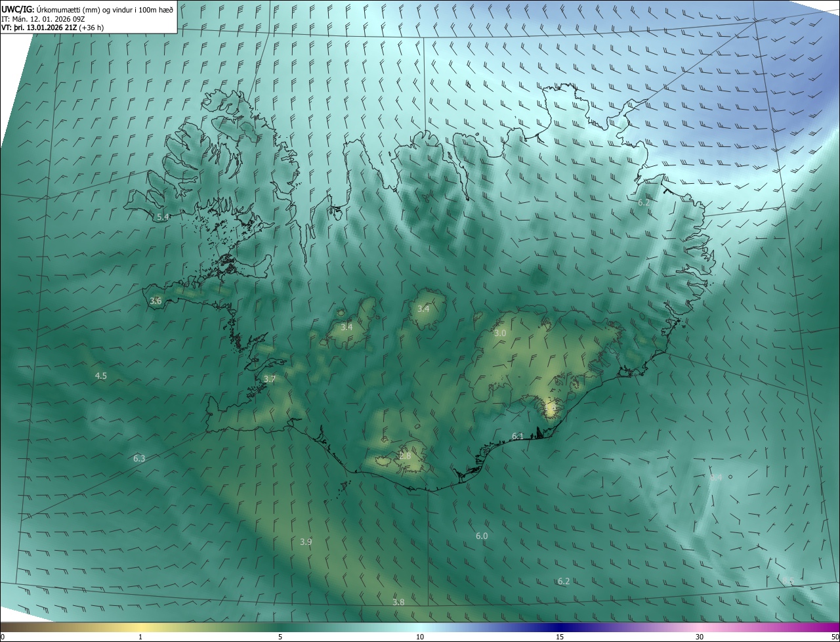Click the title 'Úrkomumætti (mm) og vindur í 100m hæð'
Viewport: 840px width, 642px height.
tap(105, 10)
